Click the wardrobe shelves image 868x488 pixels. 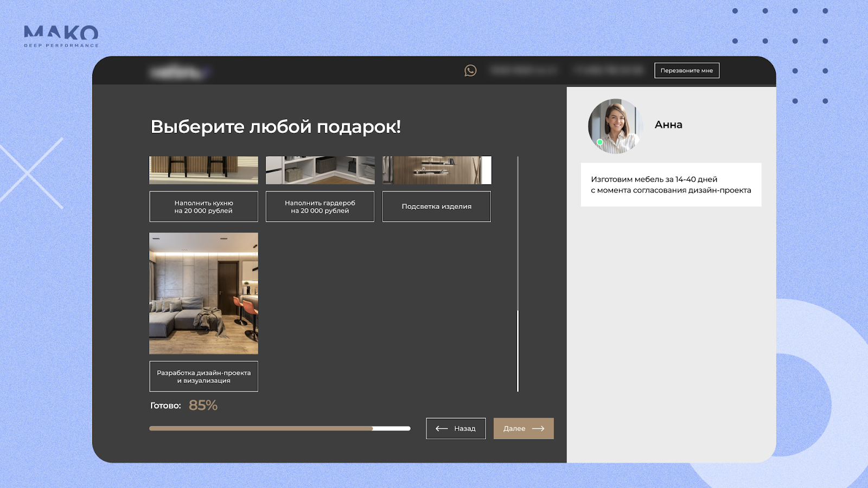[320, 170]
